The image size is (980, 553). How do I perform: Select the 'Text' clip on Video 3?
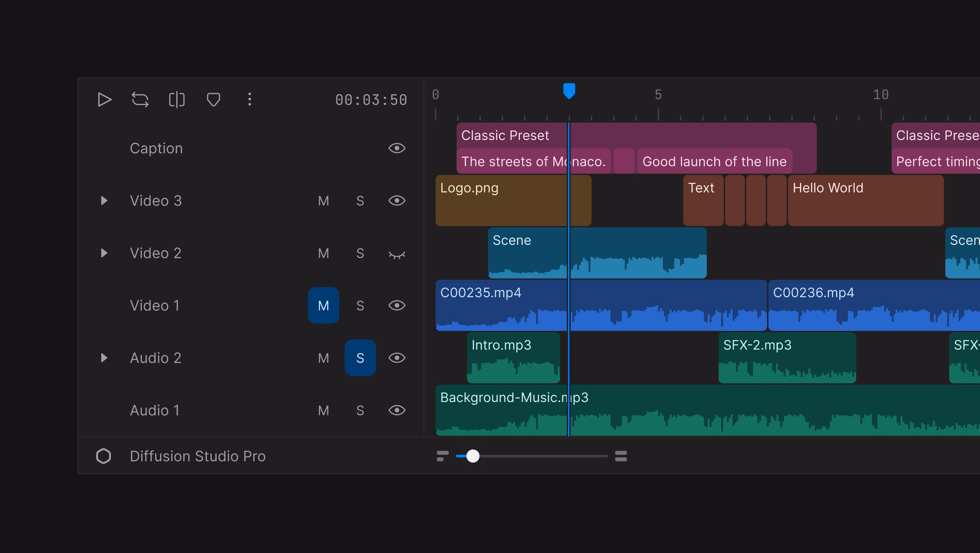pos(703,201)
